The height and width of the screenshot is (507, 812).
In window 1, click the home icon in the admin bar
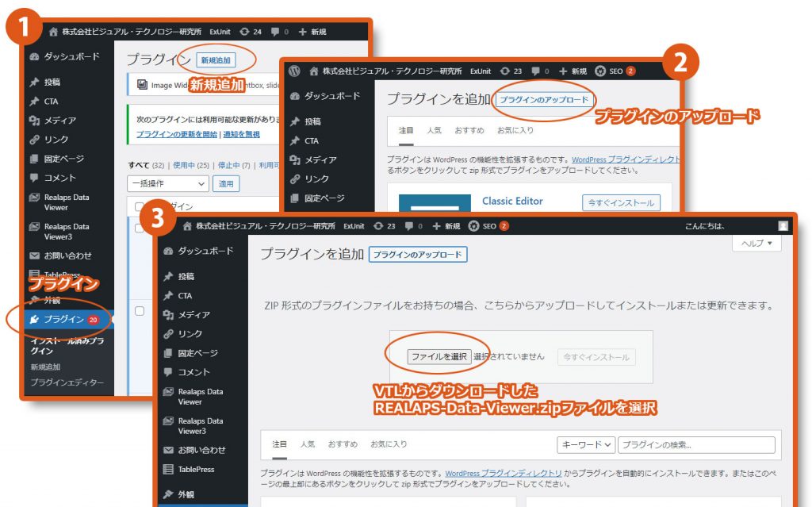pos(53,32)
